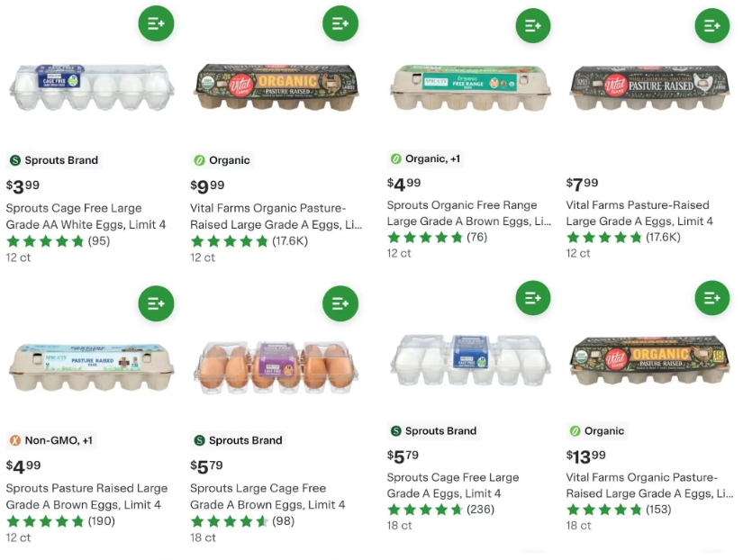Click the Non-GMO, +1 badge
Viewport: 743px width, 560px height.
pos(51,440)
